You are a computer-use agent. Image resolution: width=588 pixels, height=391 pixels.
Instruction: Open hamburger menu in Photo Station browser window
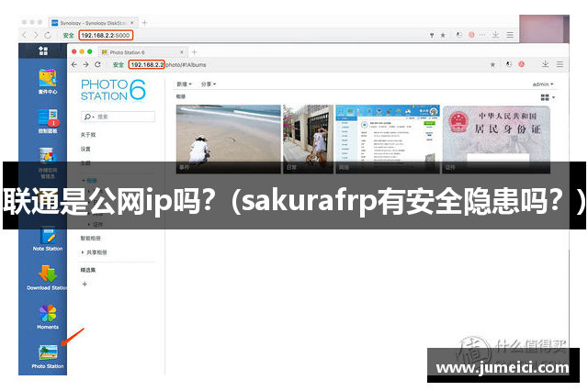[560, 64]
